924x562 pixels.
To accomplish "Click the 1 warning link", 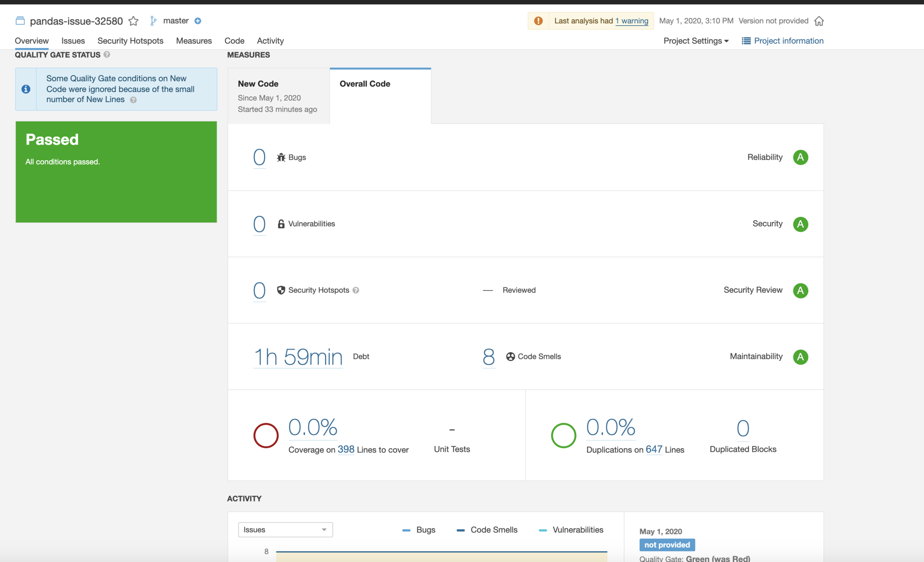I will [x=631, y=21].
